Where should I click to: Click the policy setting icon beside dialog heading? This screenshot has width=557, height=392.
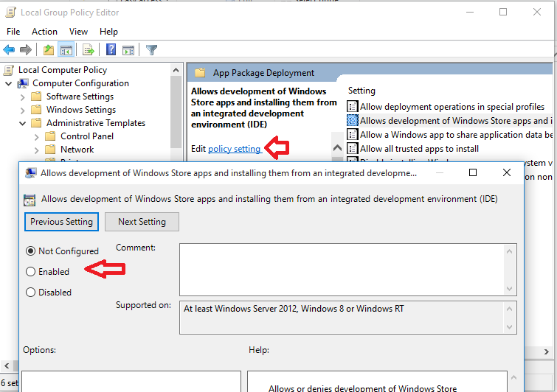pos(30,200)
